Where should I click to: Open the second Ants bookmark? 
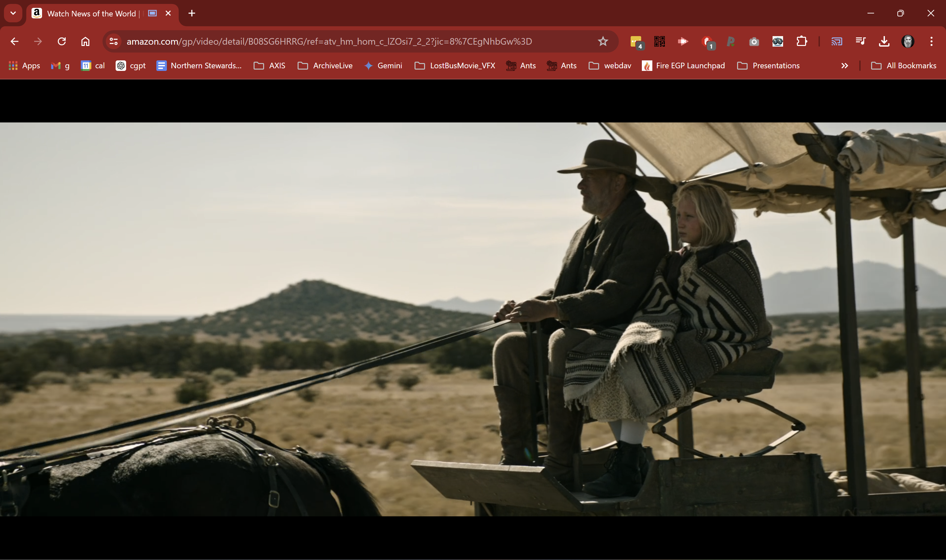click(x=562, y=66)
